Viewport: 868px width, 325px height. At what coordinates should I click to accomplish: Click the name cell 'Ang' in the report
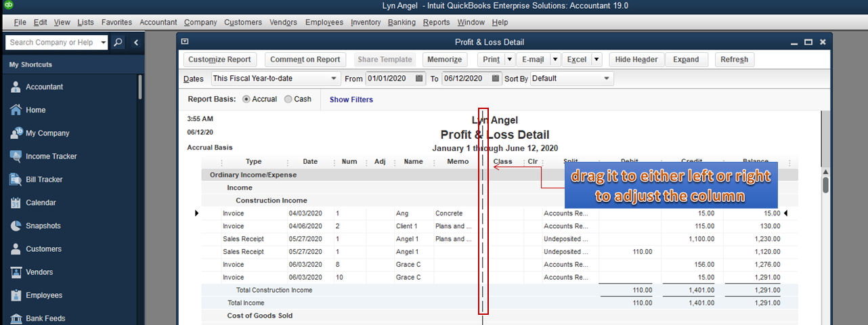point(402,213)
